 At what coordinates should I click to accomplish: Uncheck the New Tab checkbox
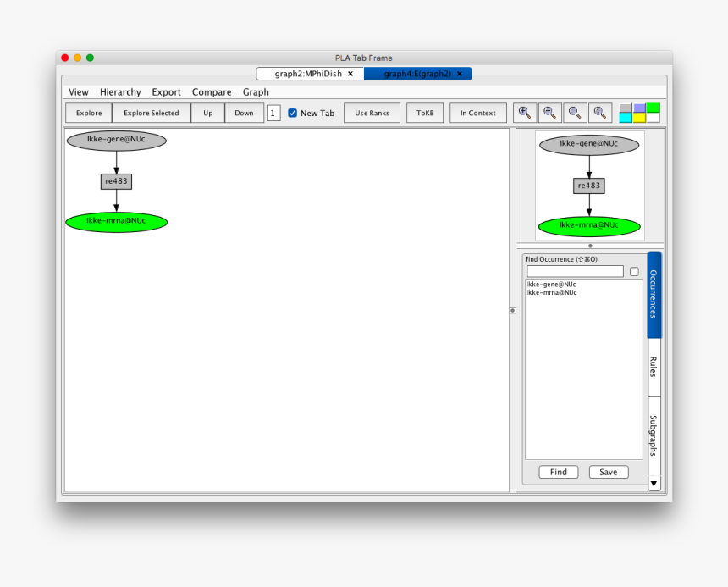click(x=293, y=113)
